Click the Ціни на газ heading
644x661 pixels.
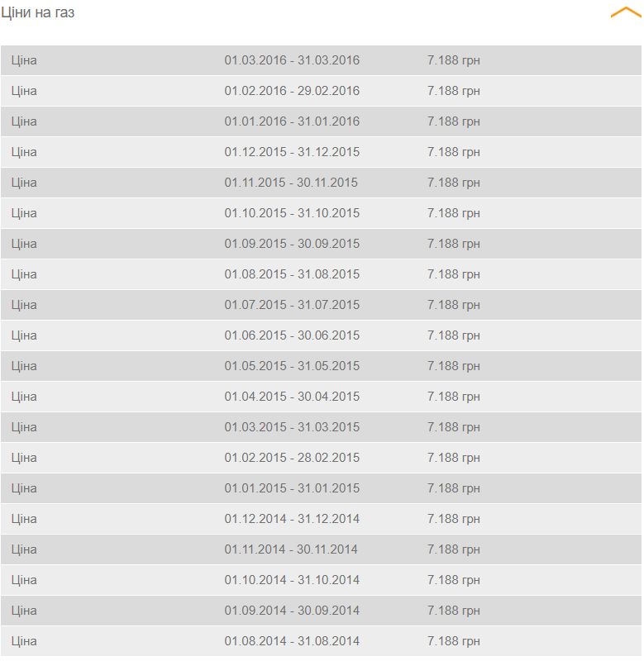pos(38,13)
